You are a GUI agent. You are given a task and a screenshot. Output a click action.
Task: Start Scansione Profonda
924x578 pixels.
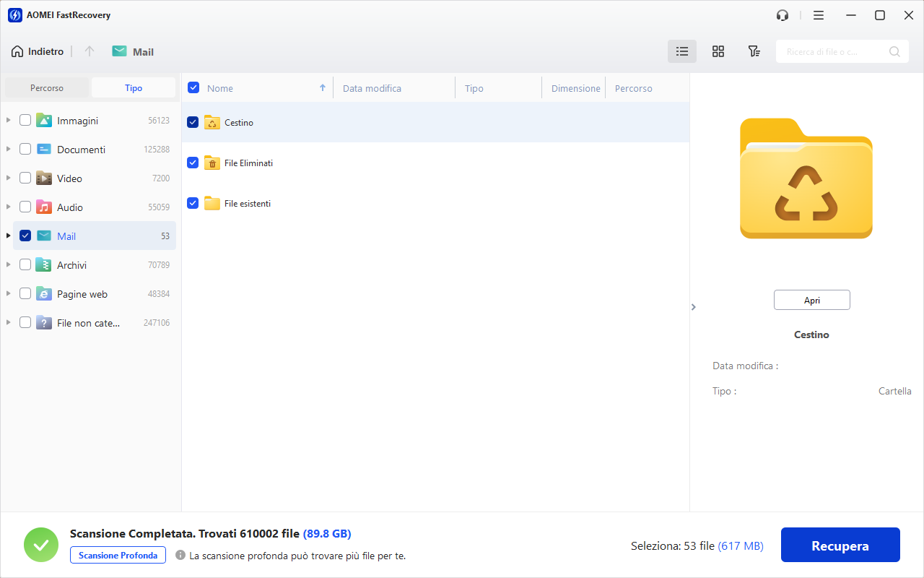coord(118,555)
